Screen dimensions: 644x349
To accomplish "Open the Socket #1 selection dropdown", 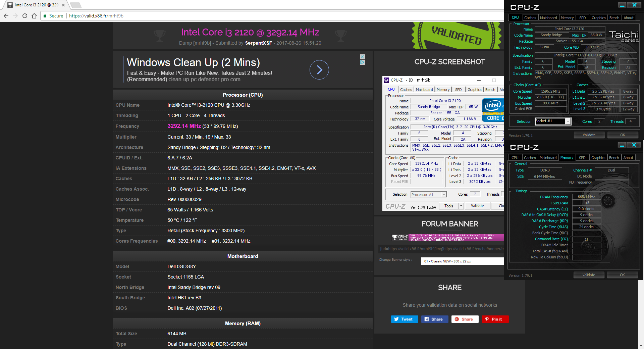I will coord(553,121).
